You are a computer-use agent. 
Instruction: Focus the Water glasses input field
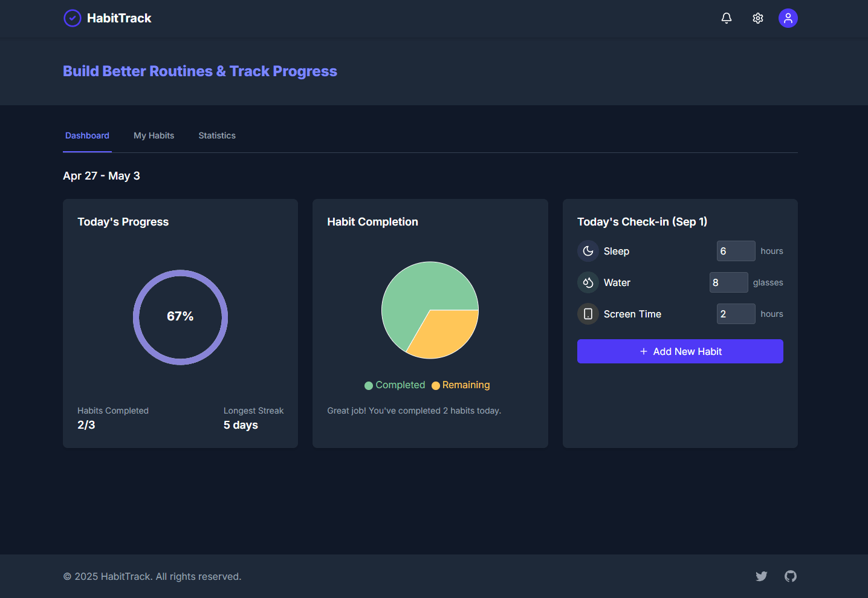click(728, 282)
